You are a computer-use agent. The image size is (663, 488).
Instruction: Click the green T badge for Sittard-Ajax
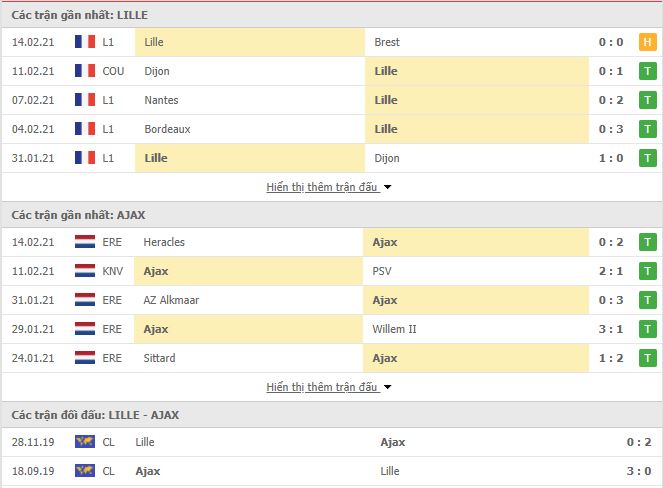[647, 358]
